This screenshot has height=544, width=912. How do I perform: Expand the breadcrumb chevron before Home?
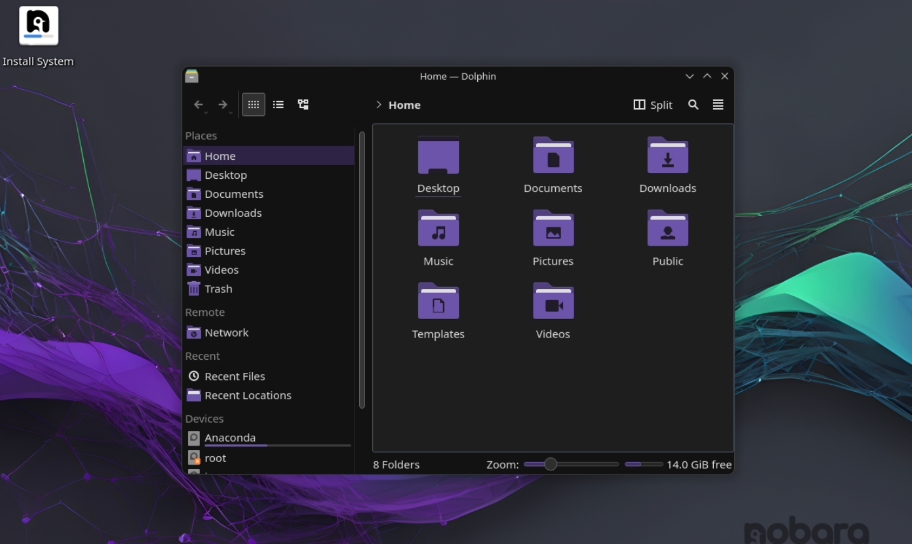(378, 105)
